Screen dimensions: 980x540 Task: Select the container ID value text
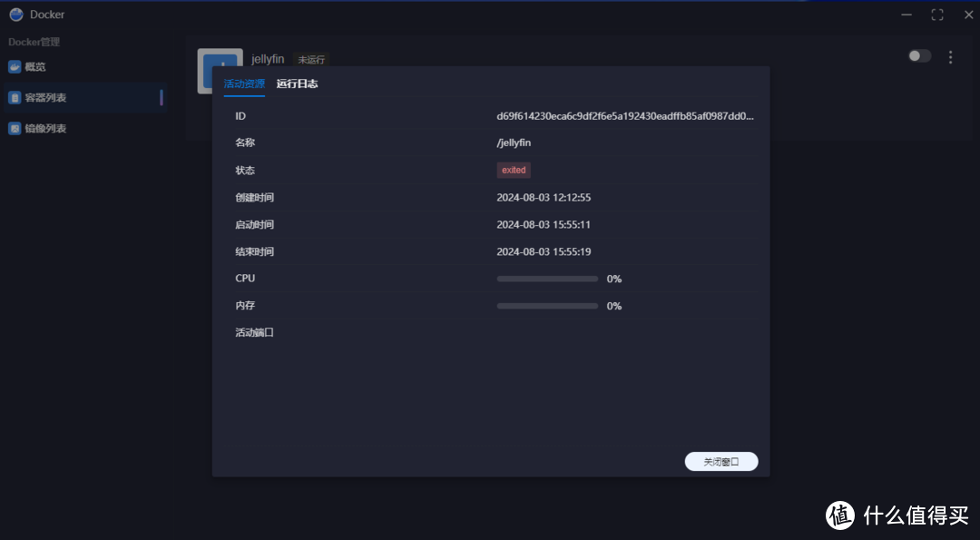(626, 116)
